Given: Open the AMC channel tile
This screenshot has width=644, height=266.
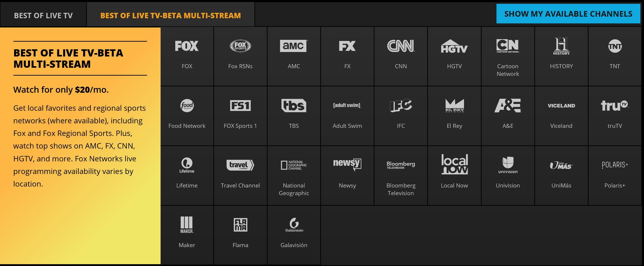Looking at the screenshot, I should pyautogui.click(x=294, y=46).
